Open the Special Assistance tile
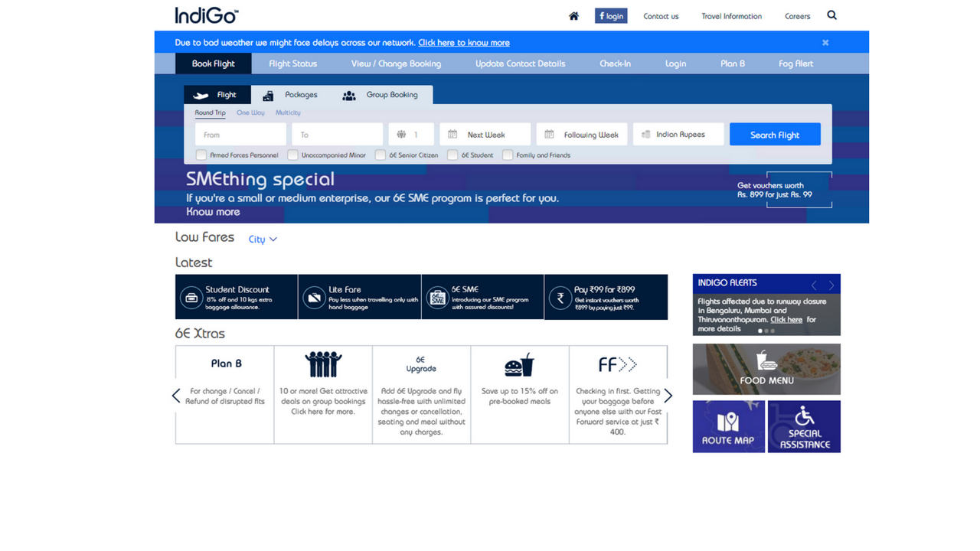 (x=804, y=426)
